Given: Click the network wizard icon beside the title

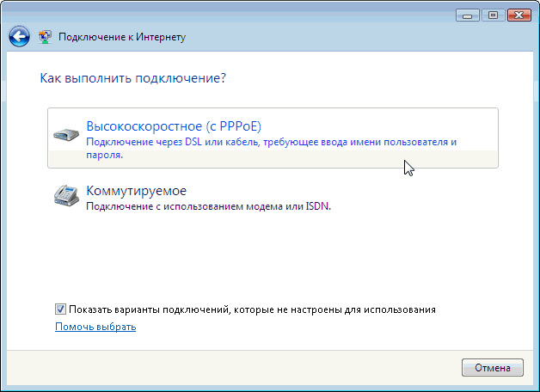Looking at the screenshot, I should [x=45, y=36].
